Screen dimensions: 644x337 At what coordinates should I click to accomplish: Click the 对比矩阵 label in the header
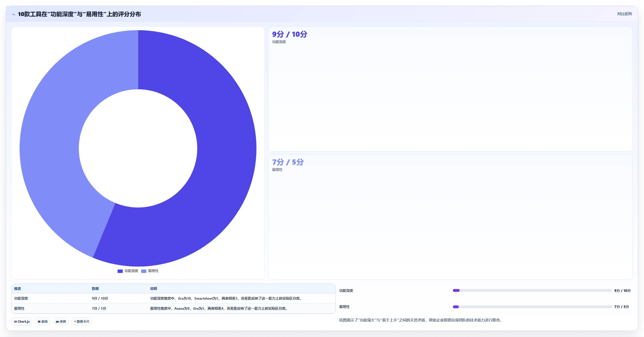coord(624,14)
